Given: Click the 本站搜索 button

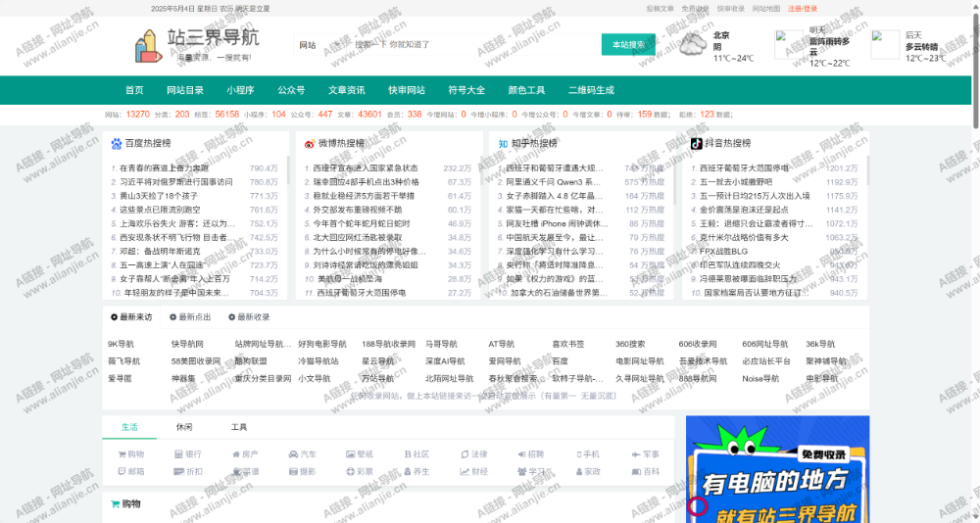Looking at the screenshot, I should [x=629, y=45].
